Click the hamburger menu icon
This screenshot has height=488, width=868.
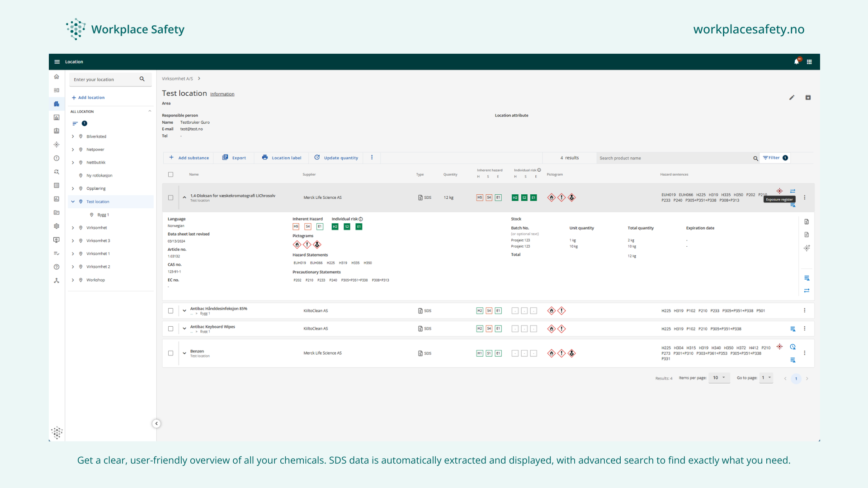point(57,62)
